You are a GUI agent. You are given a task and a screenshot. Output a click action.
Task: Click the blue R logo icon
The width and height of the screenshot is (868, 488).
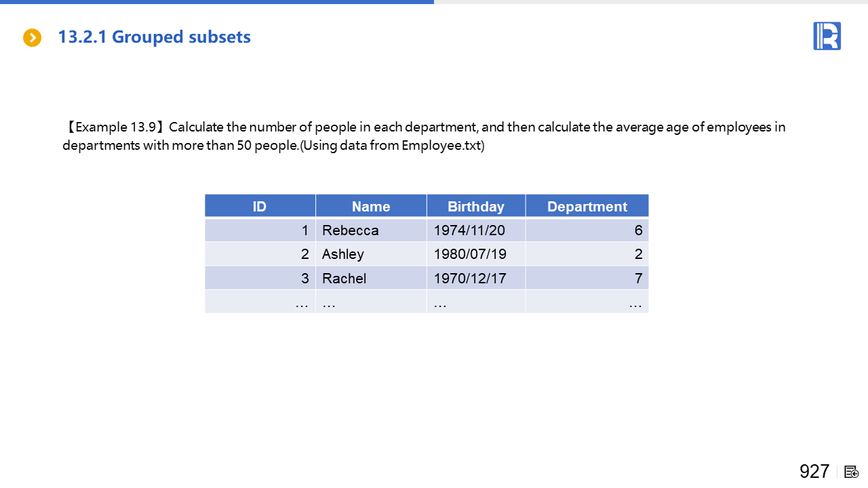827,36
